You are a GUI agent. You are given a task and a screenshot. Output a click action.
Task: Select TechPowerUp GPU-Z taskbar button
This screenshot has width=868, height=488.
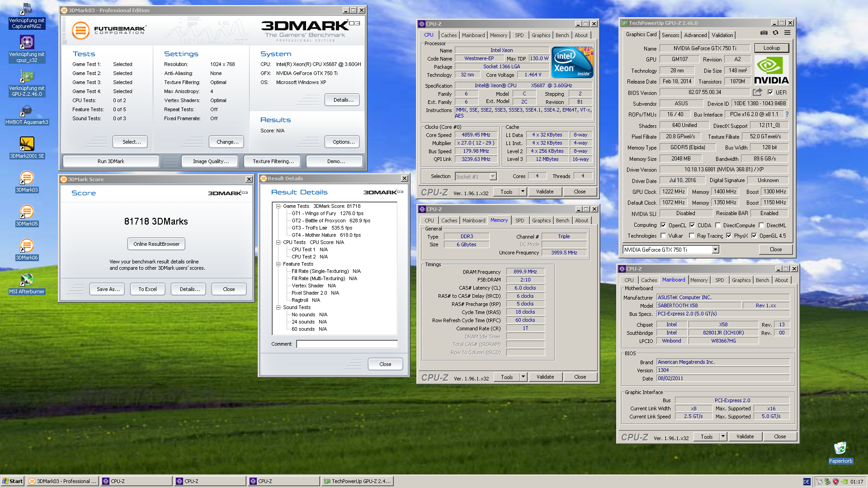pos(357,481)
